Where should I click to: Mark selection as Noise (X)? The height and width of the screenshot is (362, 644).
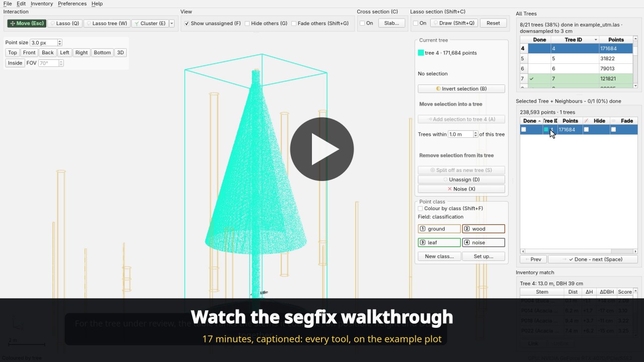point(461,189)
